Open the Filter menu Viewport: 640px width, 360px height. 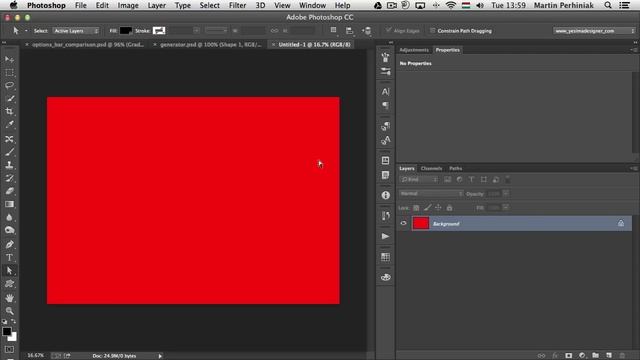point(237,5)
